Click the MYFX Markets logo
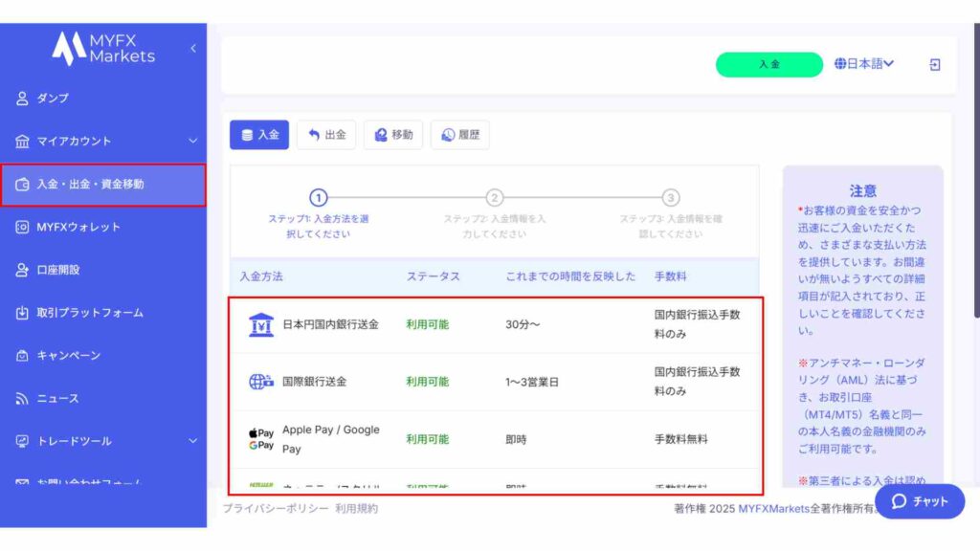The width and height of the screenshot is (980, 551). [x=103, y=48]
